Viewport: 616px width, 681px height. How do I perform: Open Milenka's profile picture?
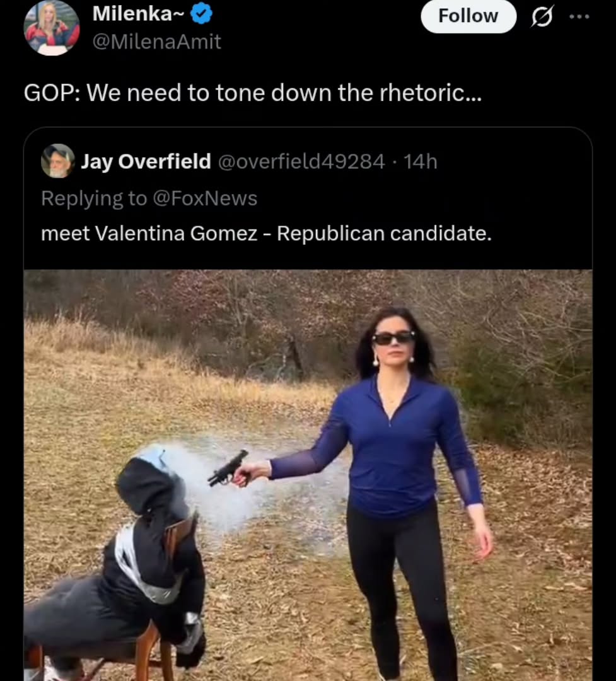pyautogui.click(x=52, y=28)
